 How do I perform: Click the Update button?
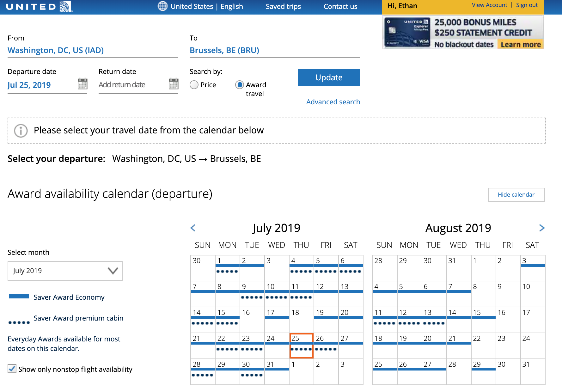pos(329,77)
